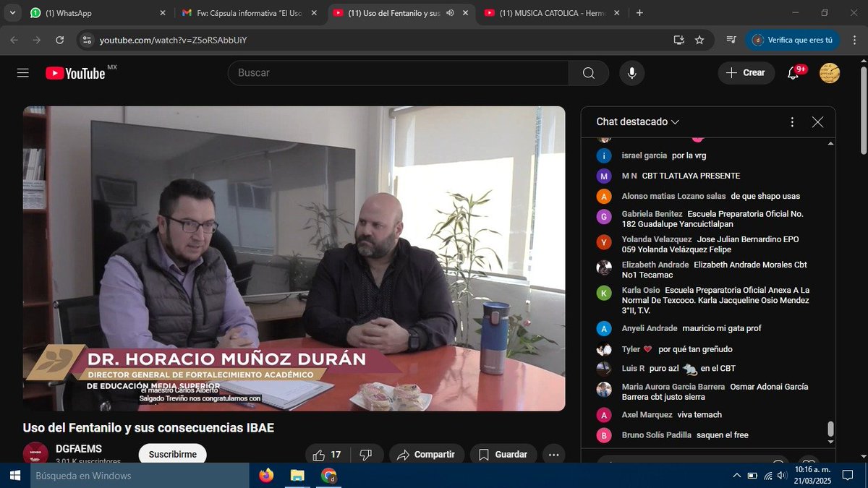Click inside the Buscar search field

tap(398, 73)
